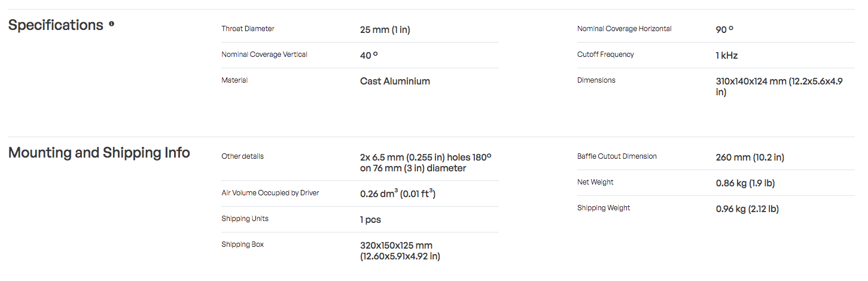Click the 1 kHz cutoff value
Viewport: 868px width, 281px height.
727,55
